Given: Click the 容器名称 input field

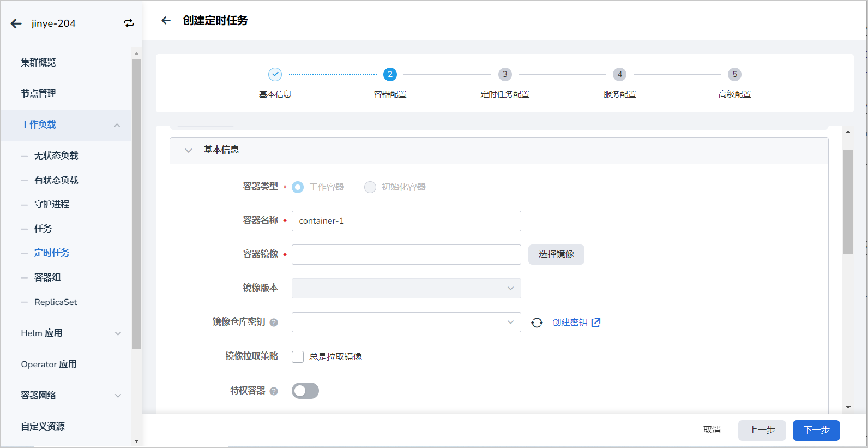Looking at the screenshot, I should pyautogui.click(x=406, y=221).
